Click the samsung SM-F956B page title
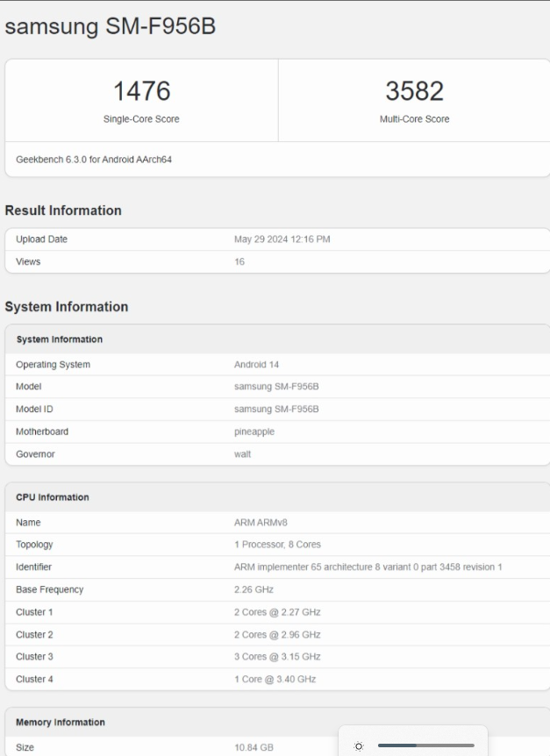The image size is (550, 756). click(111, 27)
